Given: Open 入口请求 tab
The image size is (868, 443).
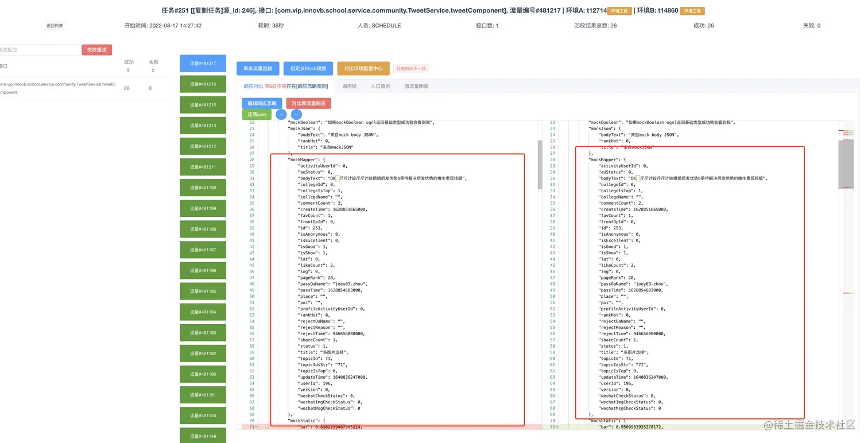Looking at the screenshot, I should pyautogui.click(x=380, y=86).
